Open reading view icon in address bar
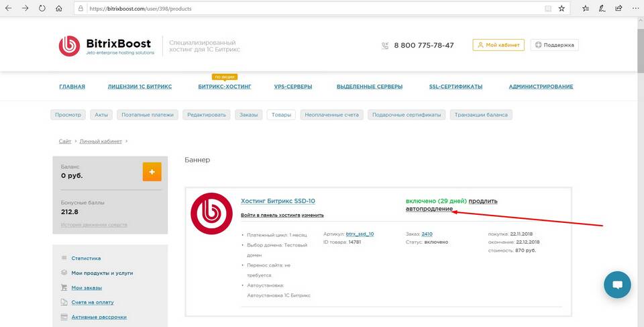The height and width of the screenshot is (327, 644). [548, 8]
